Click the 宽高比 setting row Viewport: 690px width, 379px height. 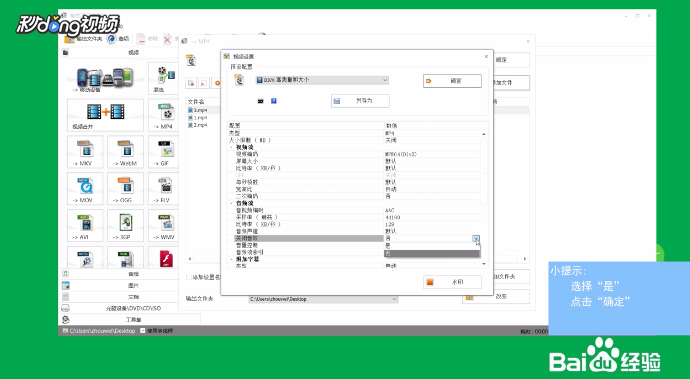(354, 189)
